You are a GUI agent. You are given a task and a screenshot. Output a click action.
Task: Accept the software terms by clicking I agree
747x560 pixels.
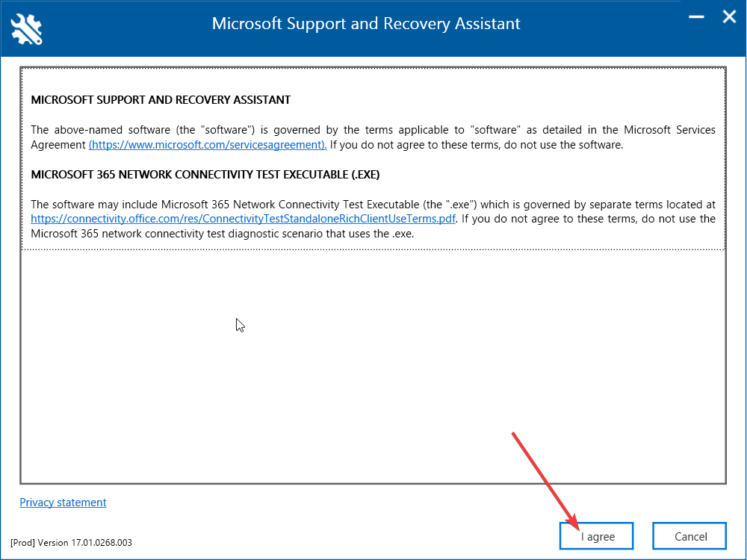click(596, 535)
